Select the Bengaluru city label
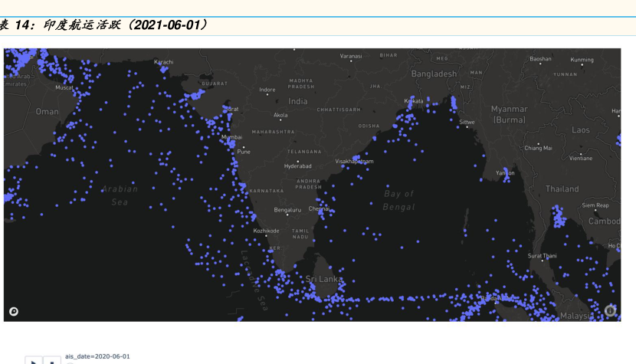636x364 pixels. point(287,209)
